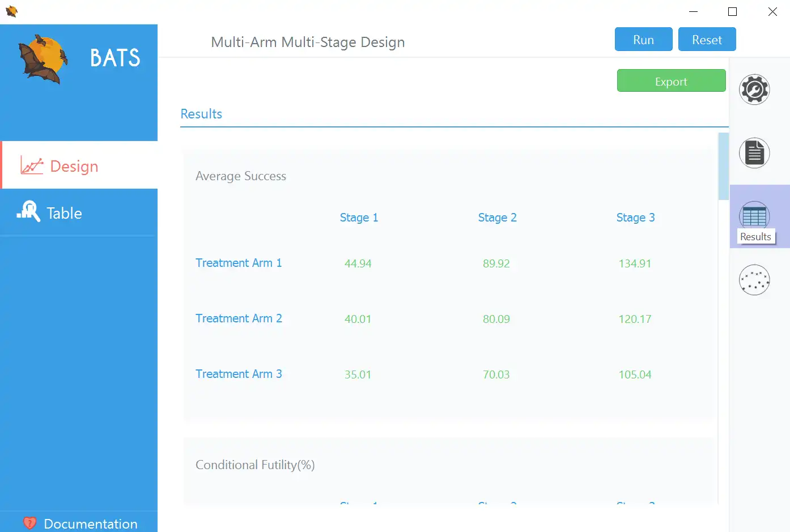
Task: Click the value 134.91
Action: point(635,263)
